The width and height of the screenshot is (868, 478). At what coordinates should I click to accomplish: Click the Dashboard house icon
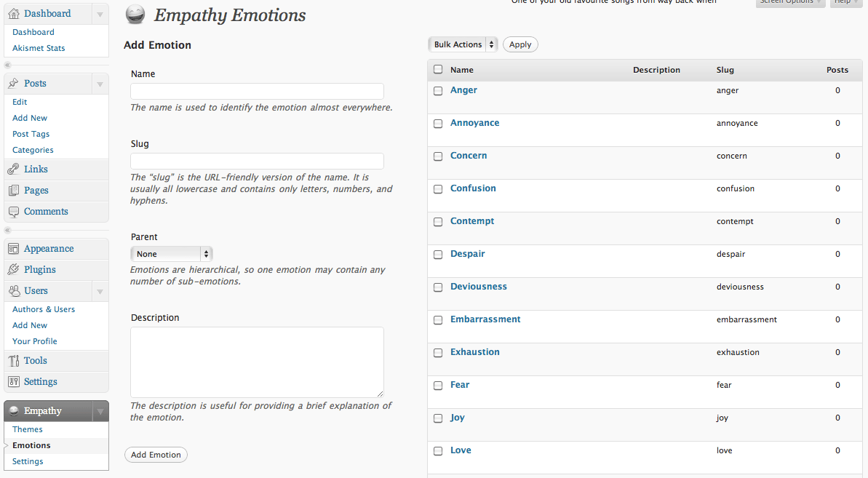click(14, 14)
